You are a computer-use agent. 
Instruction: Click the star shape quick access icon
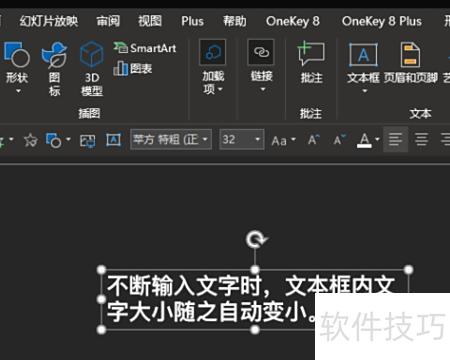(31, 140)
